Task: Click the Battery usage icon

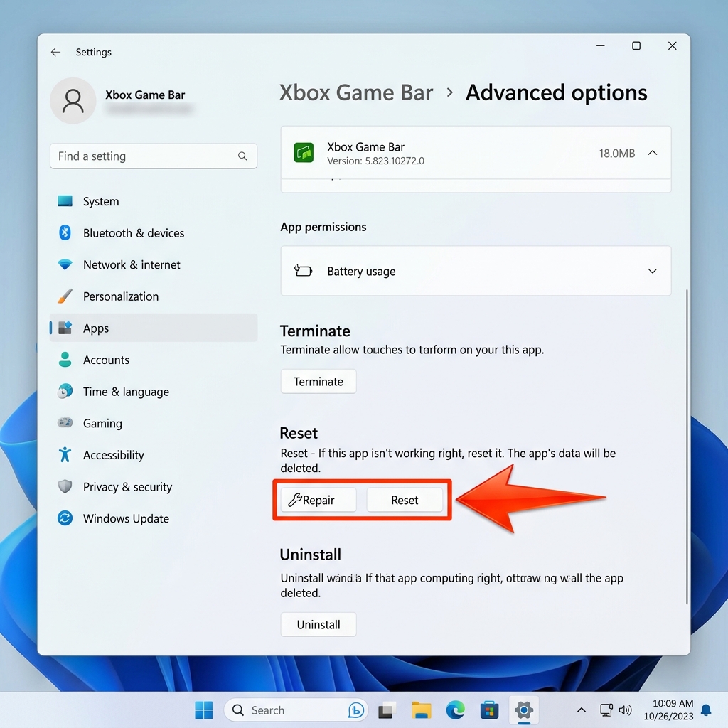Action: (x=303, y=271)
